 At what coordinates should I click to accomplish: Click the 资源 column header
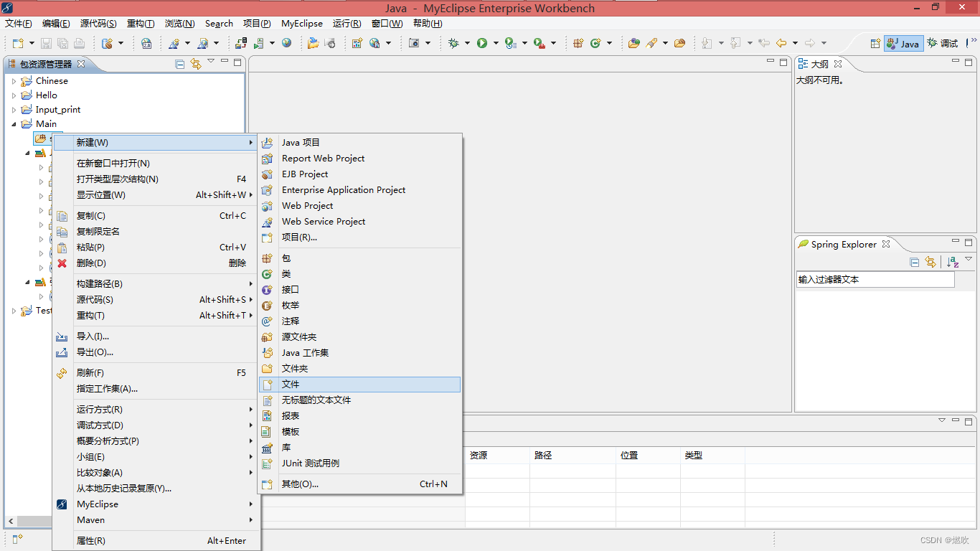(x=497, y=456)
